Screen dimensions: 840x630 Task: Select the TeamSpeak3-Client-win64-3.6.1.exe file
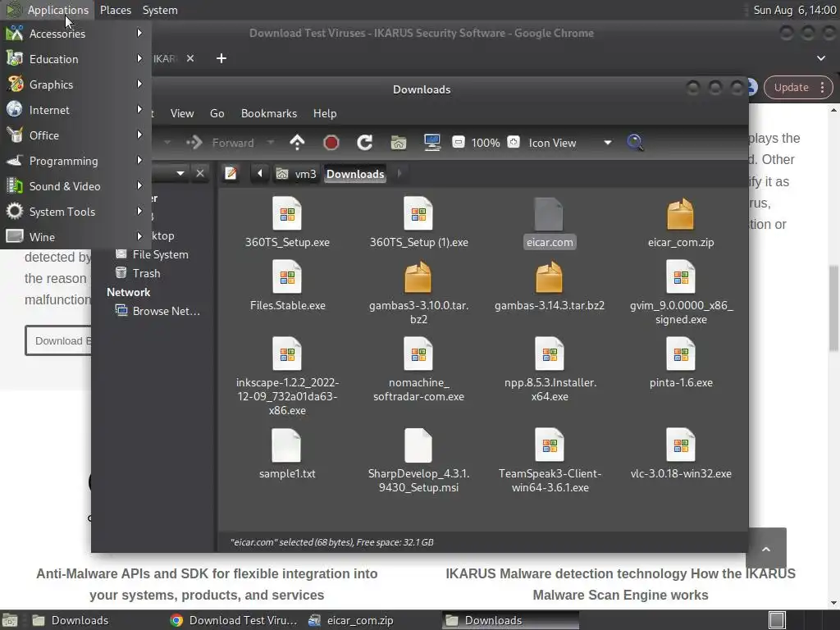(x=550, y=461)
